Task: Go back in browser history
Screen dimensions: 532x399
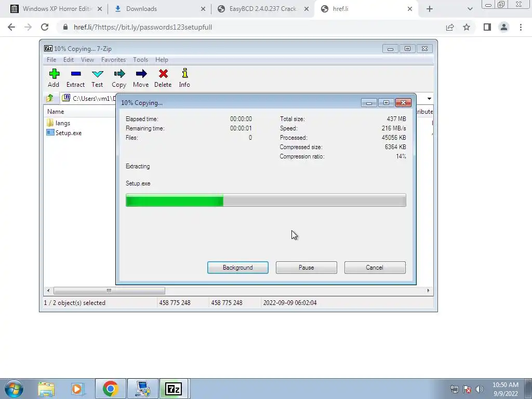Action: click(11, 27)
